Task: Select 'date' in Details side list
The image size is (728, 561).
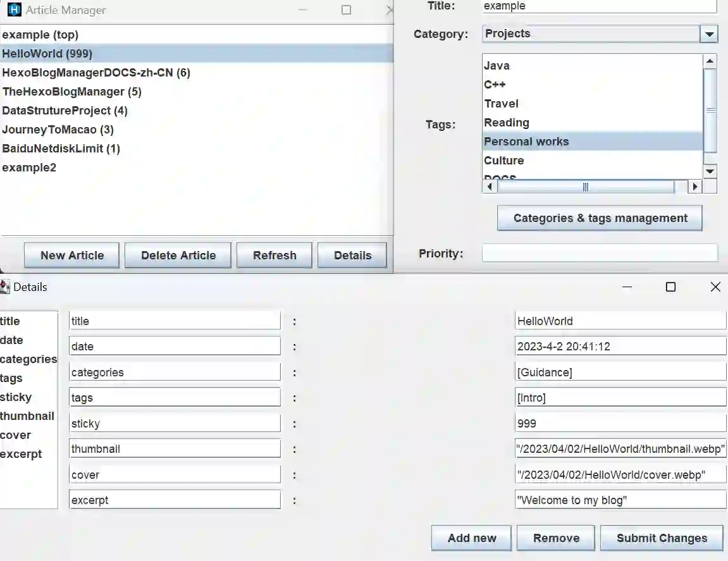Action: [29, 340]
